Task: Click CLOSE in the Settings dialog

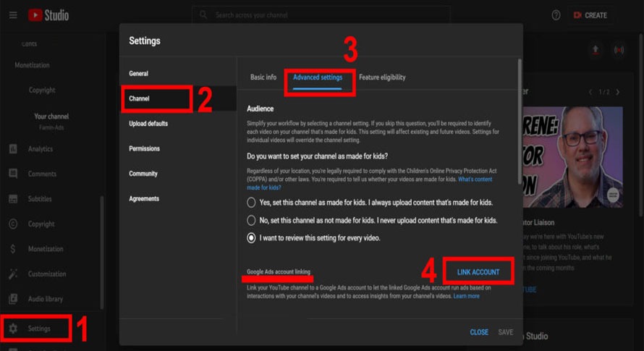Action: point(478,332)
